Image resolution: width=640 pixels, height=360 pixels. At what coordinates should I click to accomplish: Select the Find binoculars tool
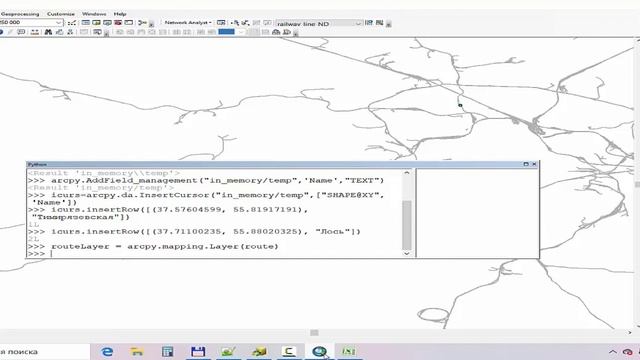click(x=48, y=32)
